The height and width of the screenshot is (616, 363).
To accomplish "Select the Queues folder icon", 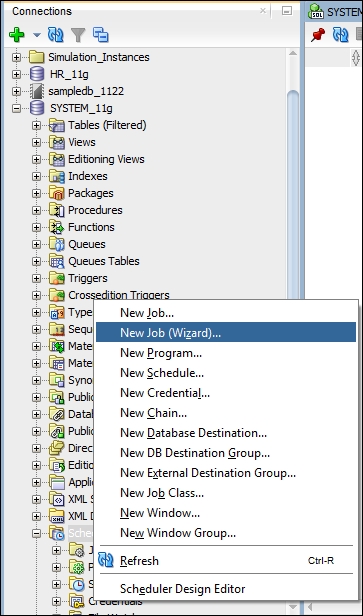I will point(57,244).
